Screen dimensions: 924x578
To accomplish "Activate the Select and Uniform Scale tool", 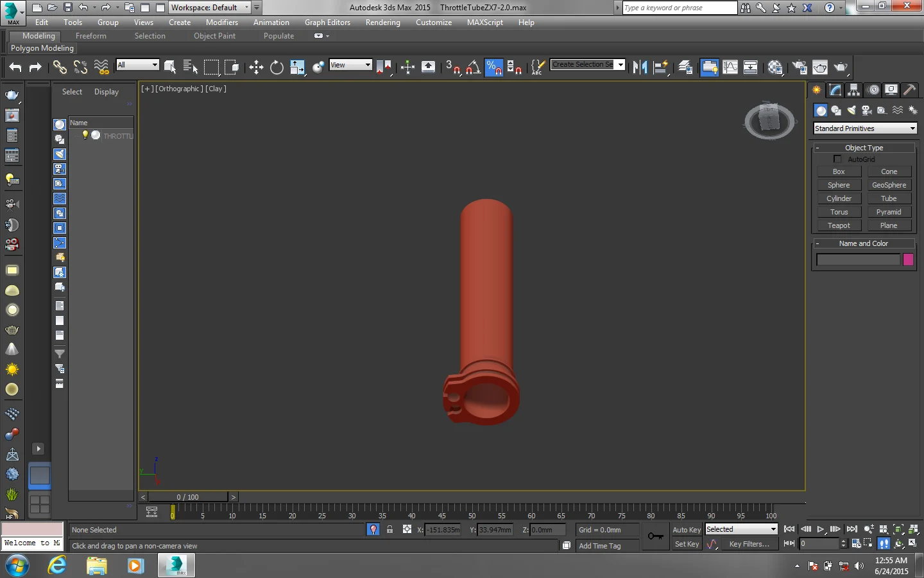I will point(297,67).
